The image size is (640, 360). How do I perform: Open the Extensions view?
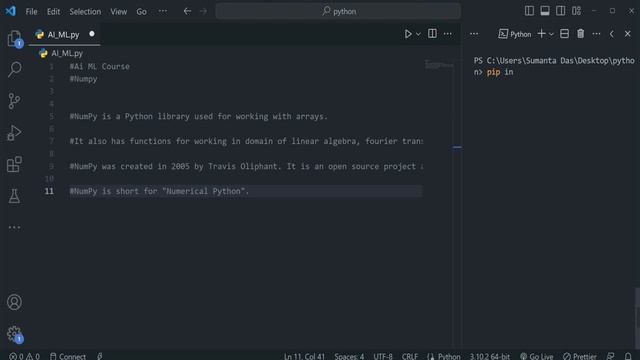[14, 164]
